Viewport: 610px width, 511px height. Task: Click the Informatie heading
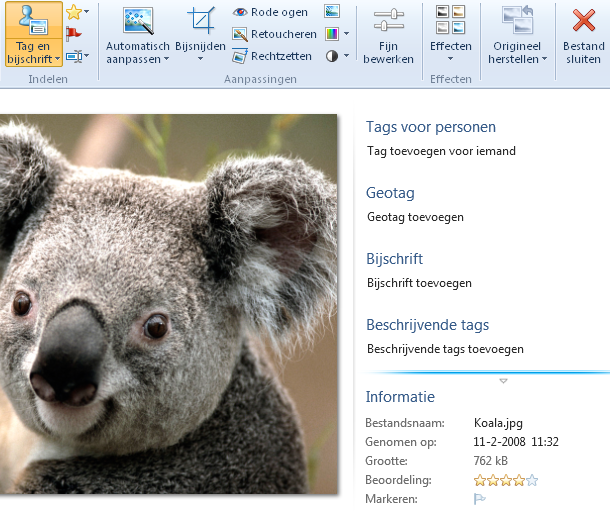click(x=400, y=397)
